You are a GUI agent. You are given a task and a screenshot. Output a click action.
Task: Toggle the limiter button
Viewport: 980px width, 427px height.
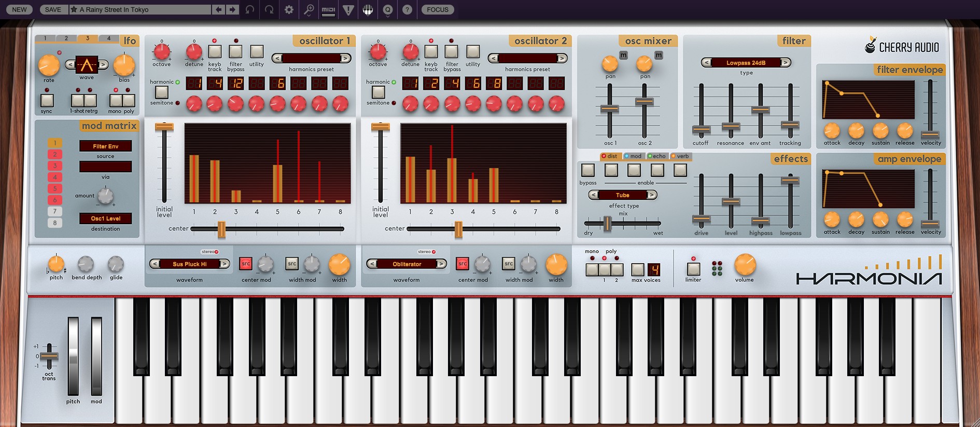(x=693, y=269)
